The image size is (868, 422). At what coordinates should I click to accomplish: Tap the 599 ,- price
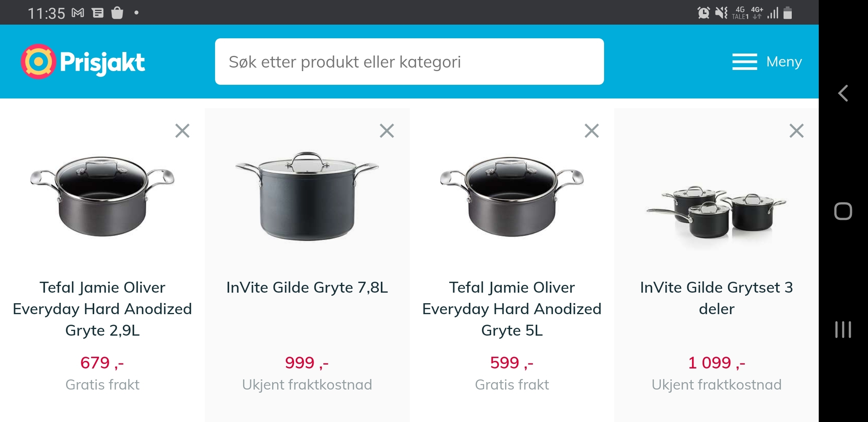click(512, 363)
